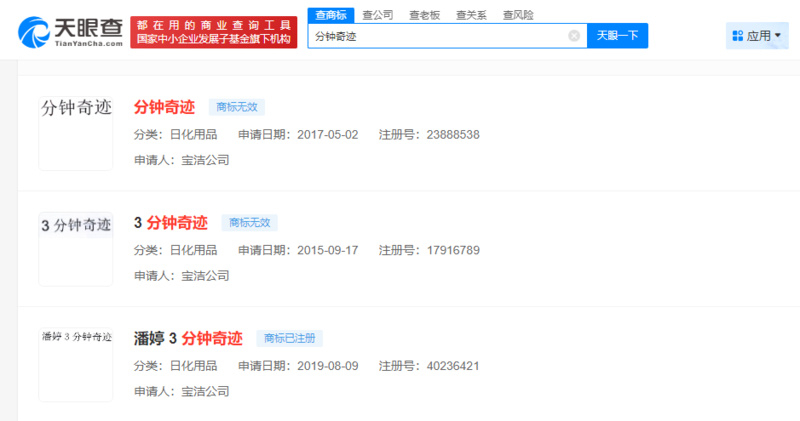Viewport: 800px width, 421px height.
Task: Click the 商标已注册 status tag
Action: click(x=289, y=338)
